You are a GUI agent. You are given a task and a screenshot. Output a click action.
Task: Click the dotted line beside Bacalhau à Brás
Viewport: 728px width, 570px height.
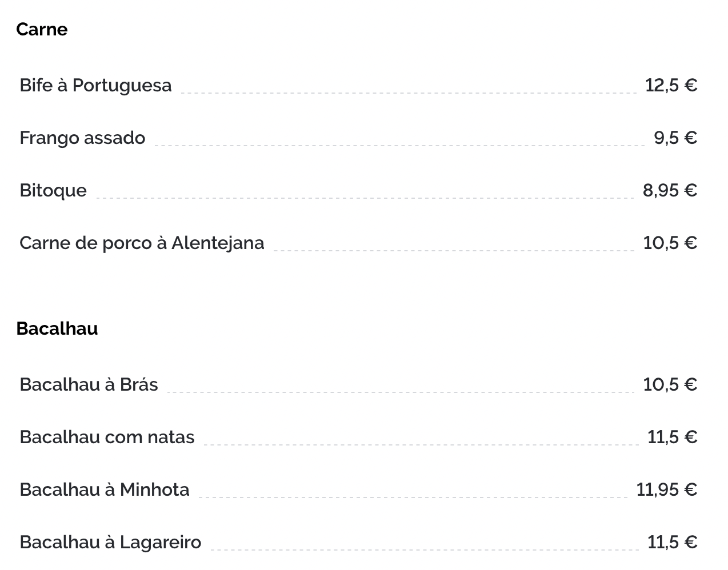coord(400,392)
